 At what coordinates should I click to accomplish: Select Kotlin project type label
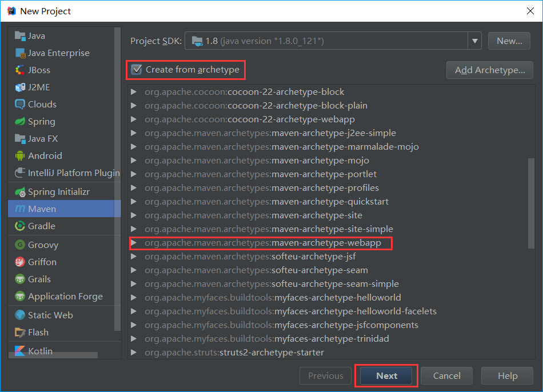[40, 351]
